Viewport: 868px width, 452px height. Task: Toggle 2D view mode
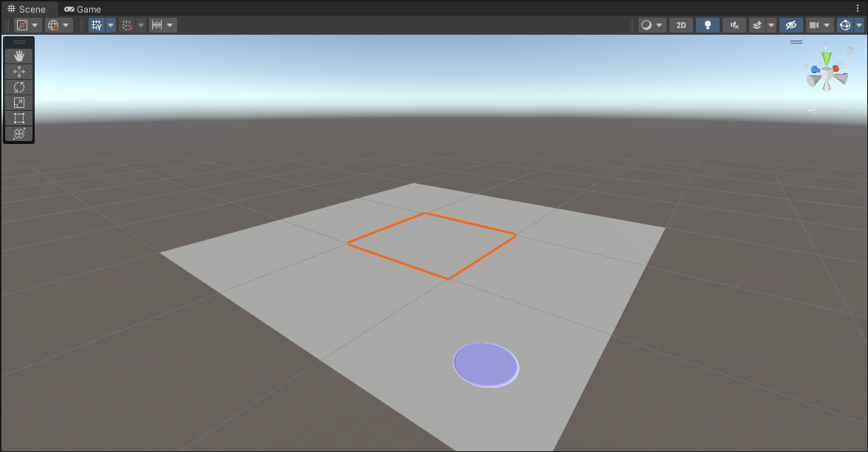(681, 25)
